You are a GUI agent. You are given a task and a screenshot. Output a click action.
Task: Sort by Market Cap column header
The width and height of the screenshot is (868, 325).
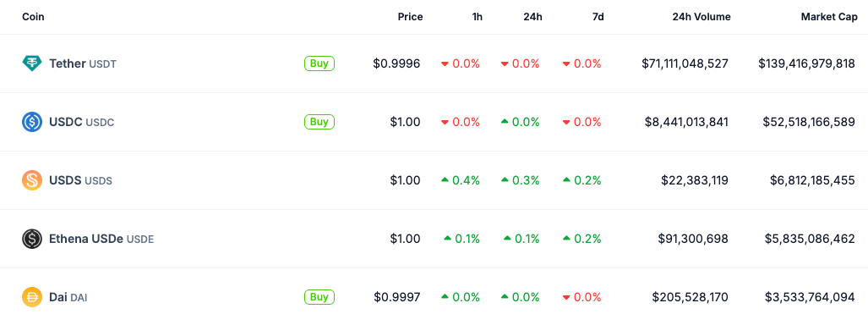coord(829,17)
